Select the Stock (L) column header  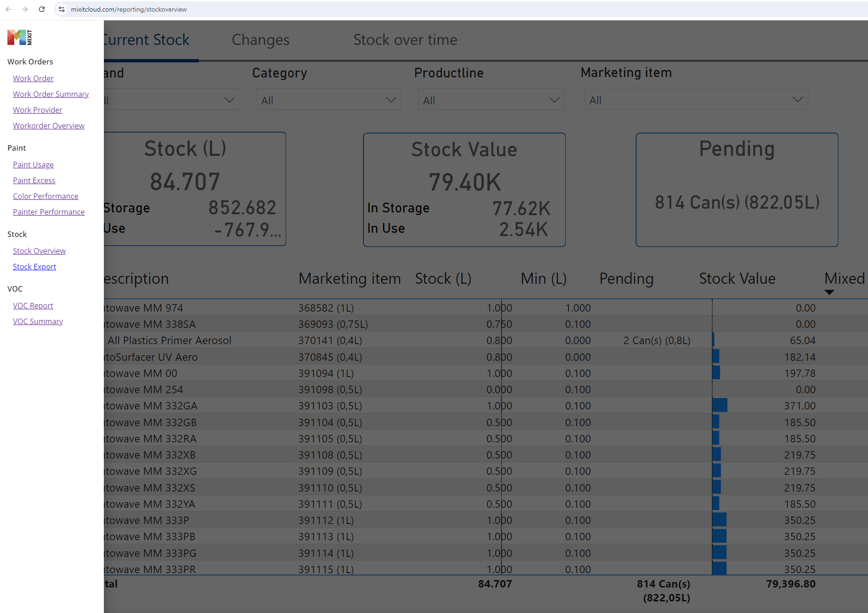443,278
